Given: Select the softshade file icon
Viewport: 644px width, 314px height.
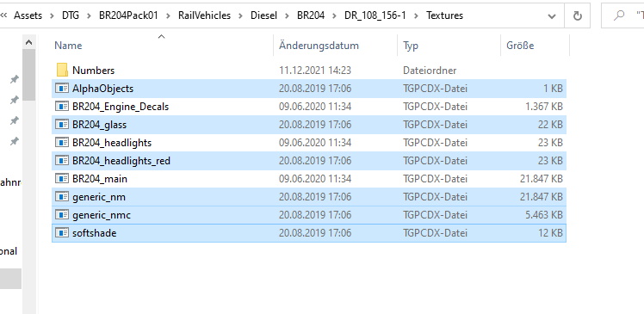Looking at the screenshot, I should coord(62,233).
